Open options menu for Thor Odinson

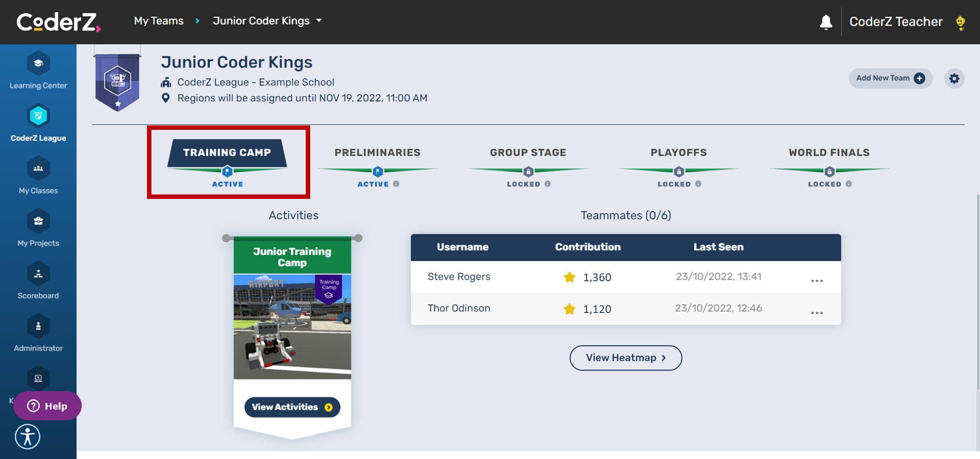coord(817,313)
